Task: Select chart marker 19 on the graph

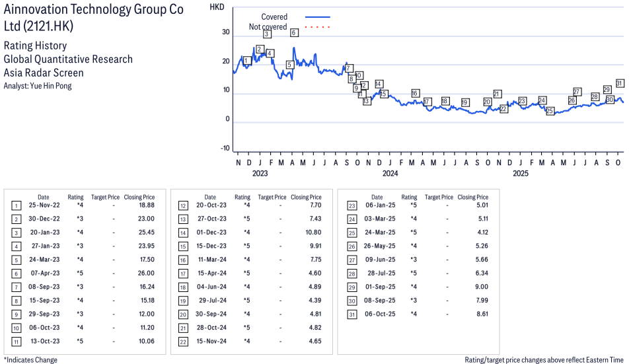Action: pyautogui.click(x=465, y=102)
